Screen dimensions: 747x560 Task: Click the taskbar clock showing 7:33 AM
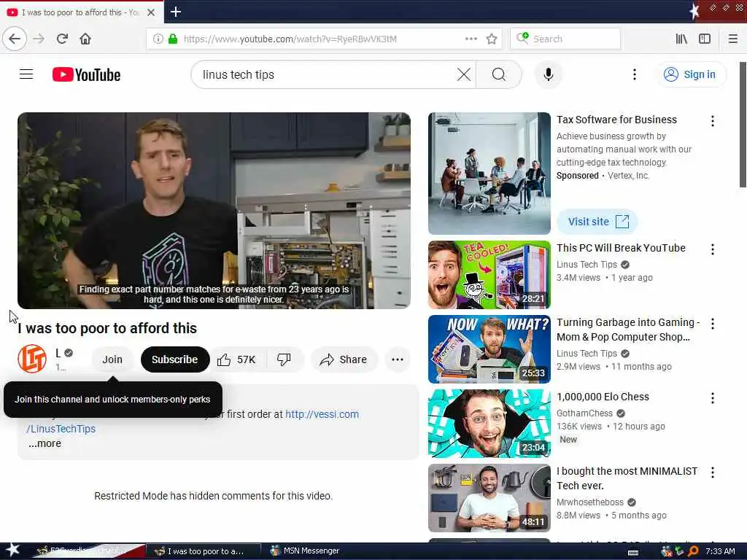point(720,551)
